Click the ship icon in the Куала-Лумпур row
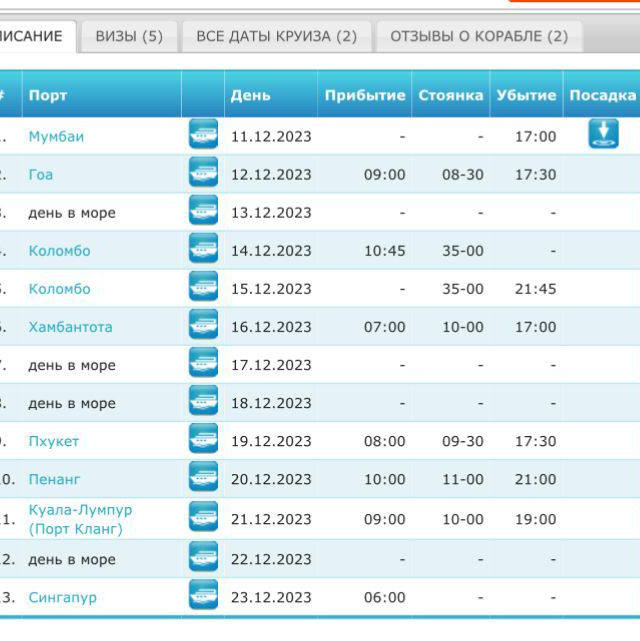 [203, 517]
